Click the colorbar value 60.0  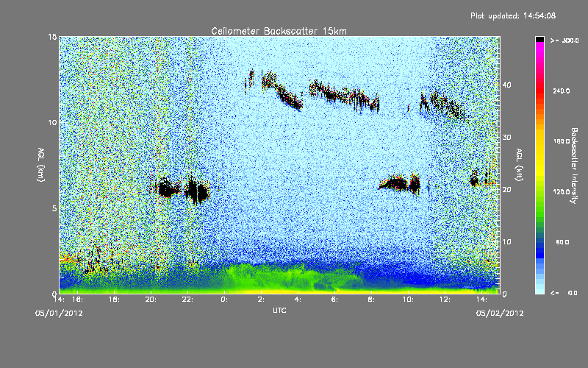click(562, 243)
